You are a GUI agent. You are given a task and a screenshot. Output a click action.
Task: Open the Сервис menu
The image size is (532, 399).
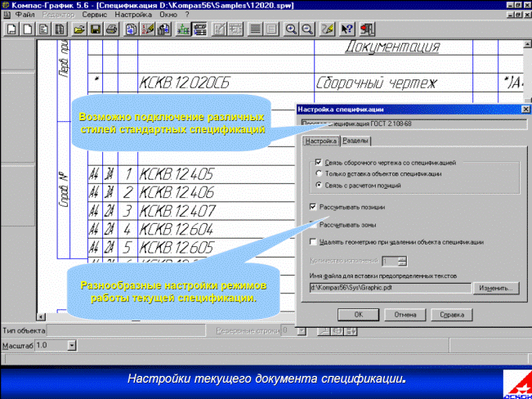(x=95, y=15)
